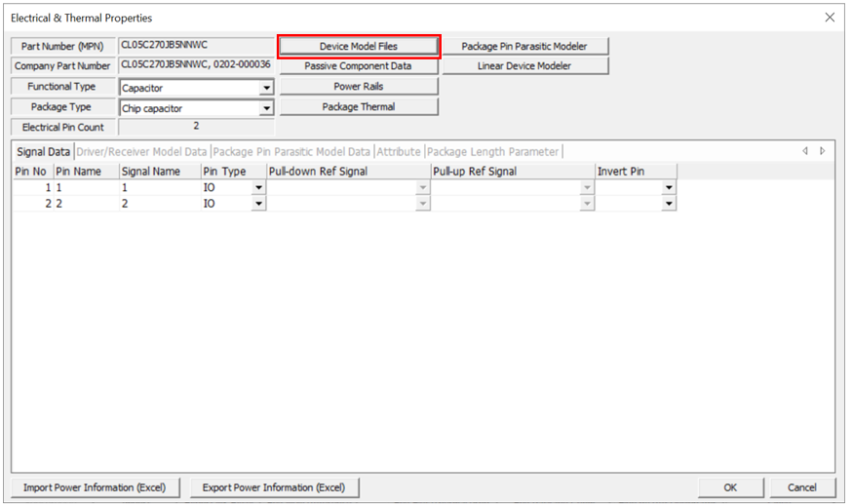Expand Invert Pin dropdown for pin 1
This screenshot has width=853, height=504.
[x=669, y=187]
